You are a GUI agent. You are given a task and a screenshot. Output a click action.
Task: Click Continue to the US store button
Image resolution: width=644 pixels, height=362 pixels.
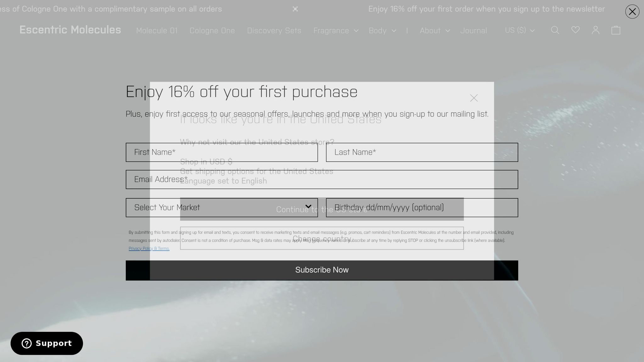point(322,209)
